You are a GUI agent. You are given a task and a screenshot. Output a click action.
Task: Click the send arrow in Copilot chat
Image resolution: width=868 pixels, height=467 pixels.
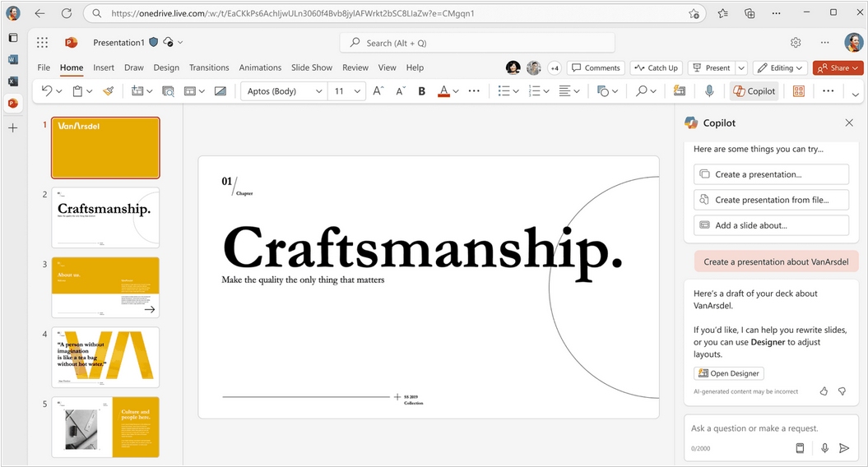pos(844,448)
